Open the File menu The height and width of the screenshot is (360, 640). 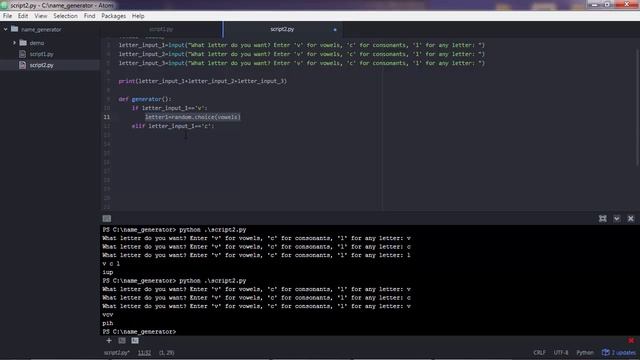tap(7, 16)
